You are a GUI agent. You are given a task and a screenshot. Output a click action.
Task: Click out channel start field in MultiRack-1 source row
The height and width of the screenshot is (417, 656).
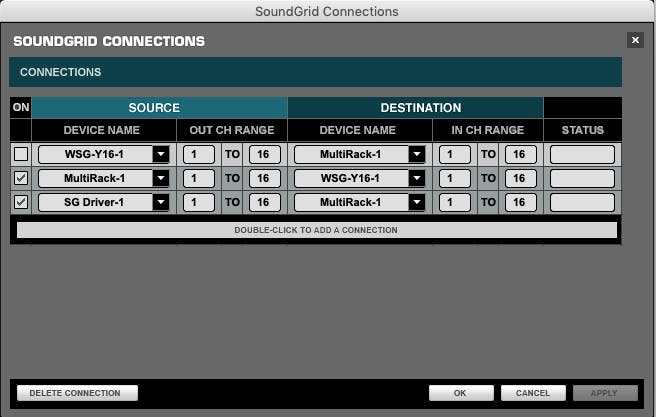click(x=199, y=178)
